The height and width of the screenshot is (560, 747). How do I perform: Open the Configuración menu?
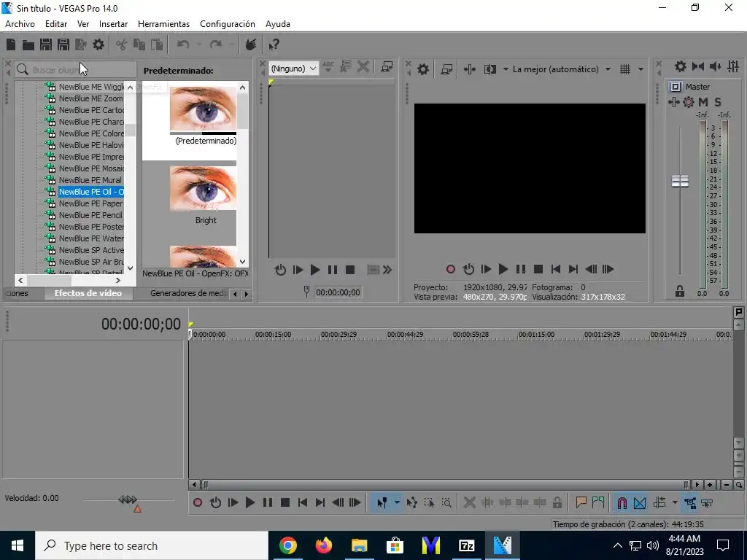point(228,24)
